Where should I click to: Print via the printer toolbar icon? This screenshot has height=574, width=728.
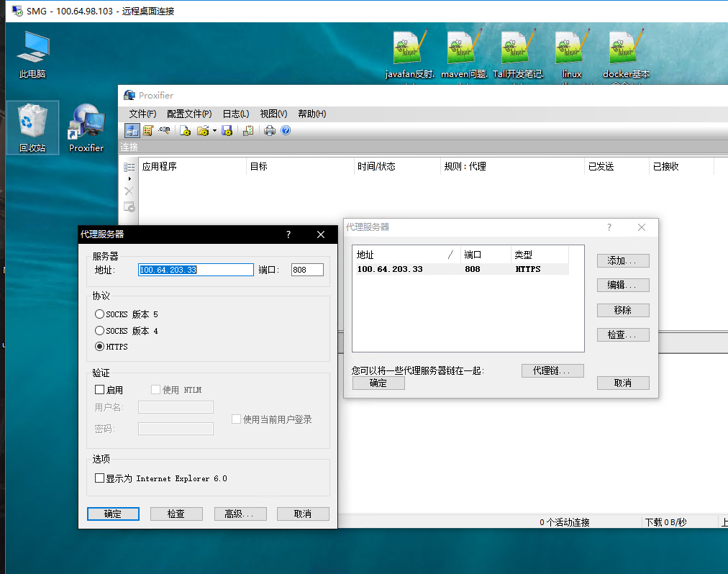pos(269,130)
